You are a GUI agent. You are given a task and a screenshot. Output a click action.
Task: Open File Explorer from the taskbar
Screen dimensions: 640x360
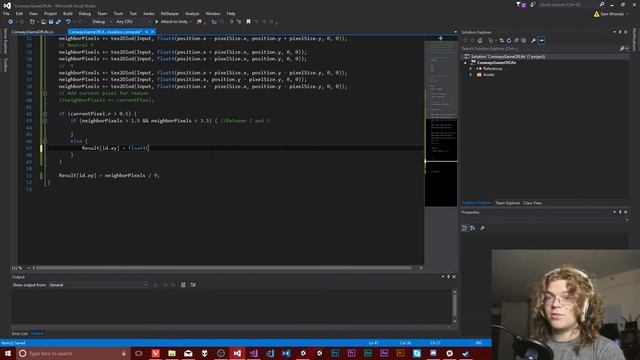(x=172, y=353)
